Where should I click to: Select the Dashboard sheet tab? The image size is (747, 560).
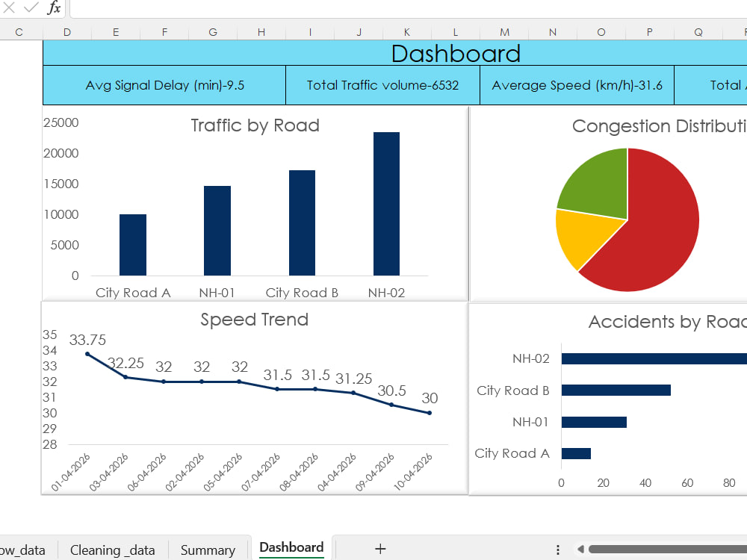click(291, 547)
